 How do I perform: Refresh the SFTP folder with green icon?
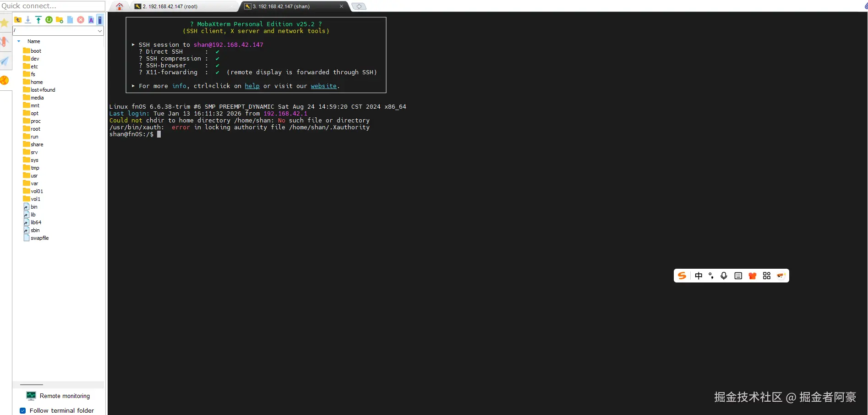49,20
